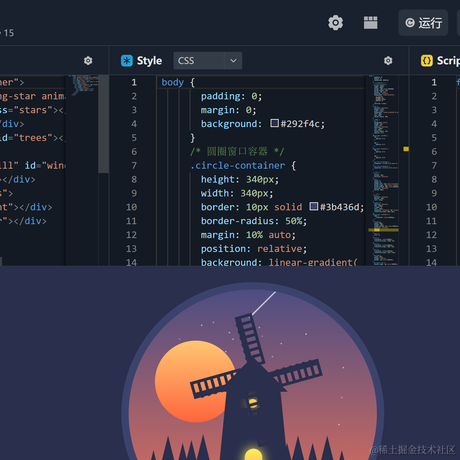Change the editor layout via grid icon
460x460 pixels.
[370, 23]
